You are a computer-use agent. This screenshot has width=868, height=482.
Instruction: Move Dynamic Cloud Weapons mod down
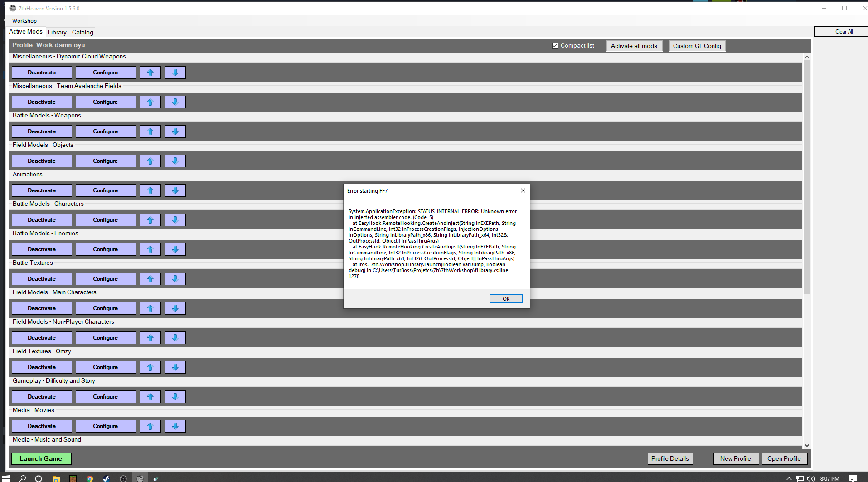click(x=175, y=73)
